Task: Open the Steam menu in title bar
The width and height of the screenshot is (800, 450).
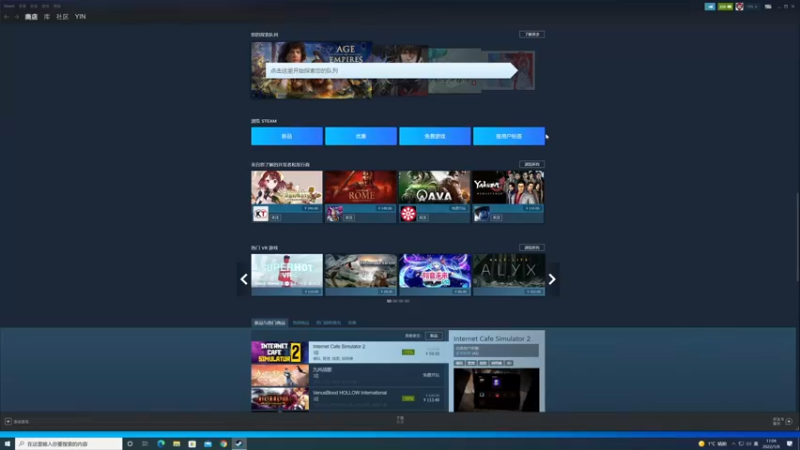Action: [9, 6]
